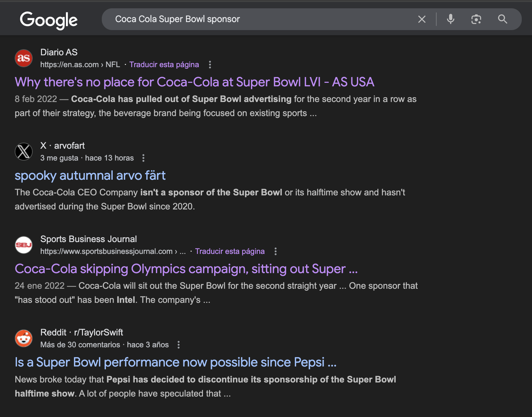Open more options for Sports Business Journal result
The image size is (532, 417).
click(x=276, y=251)
